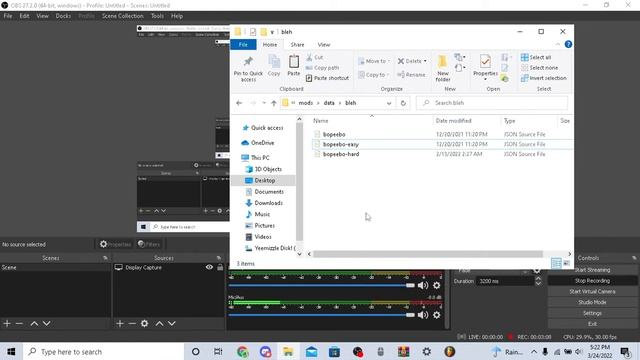
Task: Click the Explorer help question icon
Action: pos(568,44)
